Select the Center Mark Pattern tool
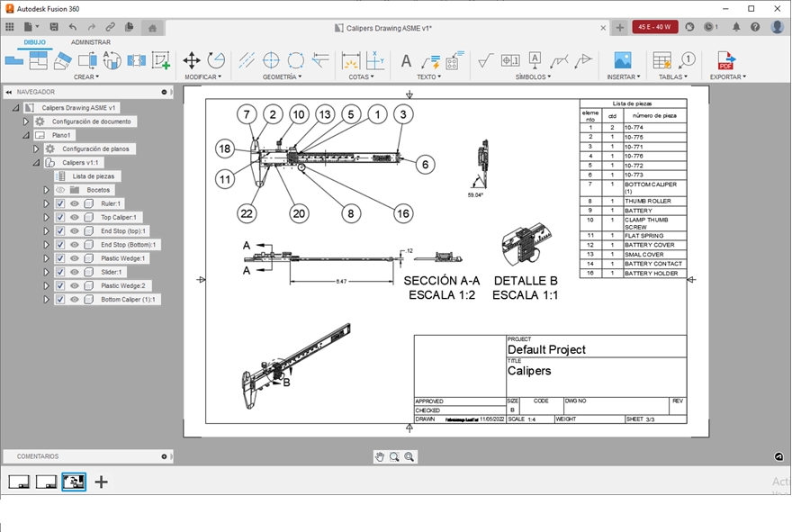 (x=295, y=60)
